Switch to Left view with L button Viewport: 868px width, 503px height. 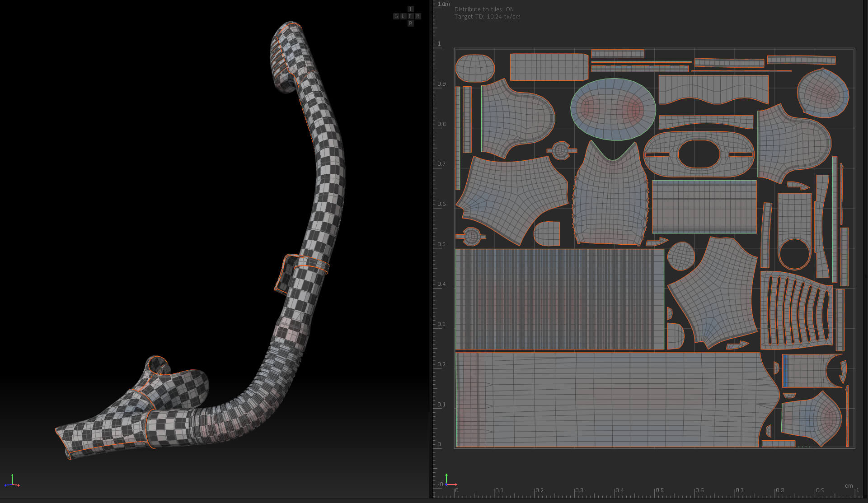coord(403,16)
